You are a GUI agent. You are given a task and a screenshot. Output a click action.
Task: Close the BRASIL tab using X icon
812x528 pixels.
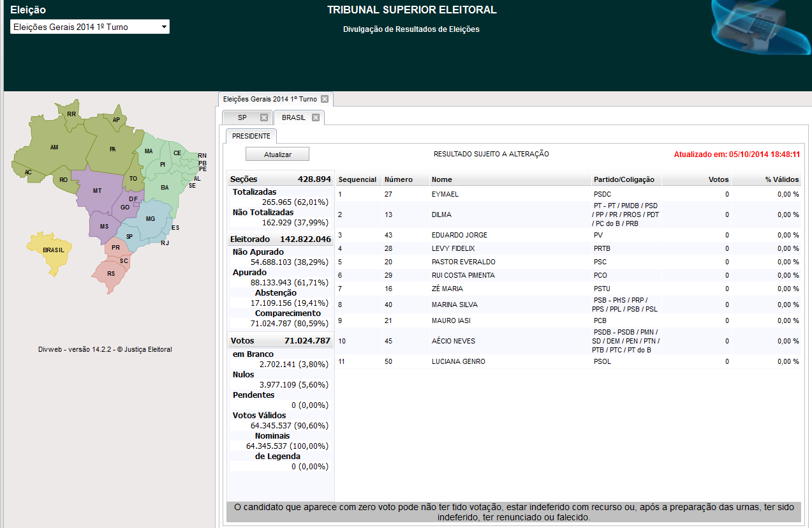(x=315, y=117)
